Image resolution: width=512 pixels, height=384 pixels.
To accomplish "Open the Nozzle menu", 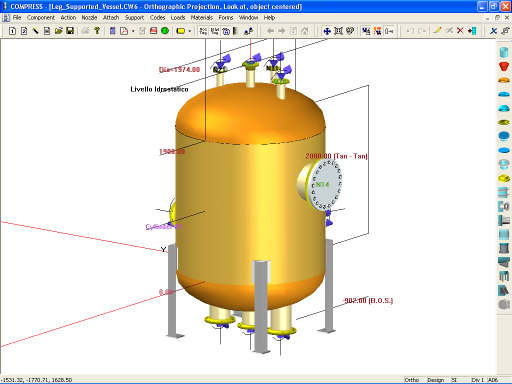I will pyautogui.click(x=89, y=18).
